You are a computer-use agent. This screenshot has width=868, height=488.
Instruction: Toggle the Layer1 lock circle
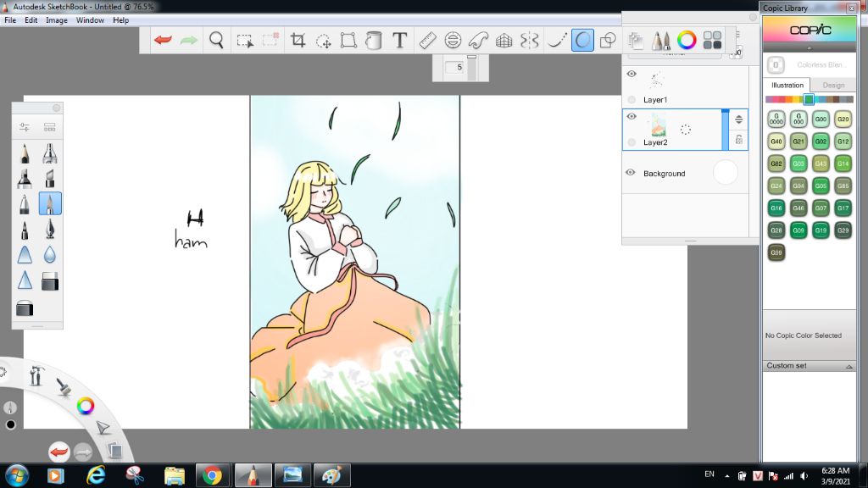pyautogui.click(x=632, y=100)
